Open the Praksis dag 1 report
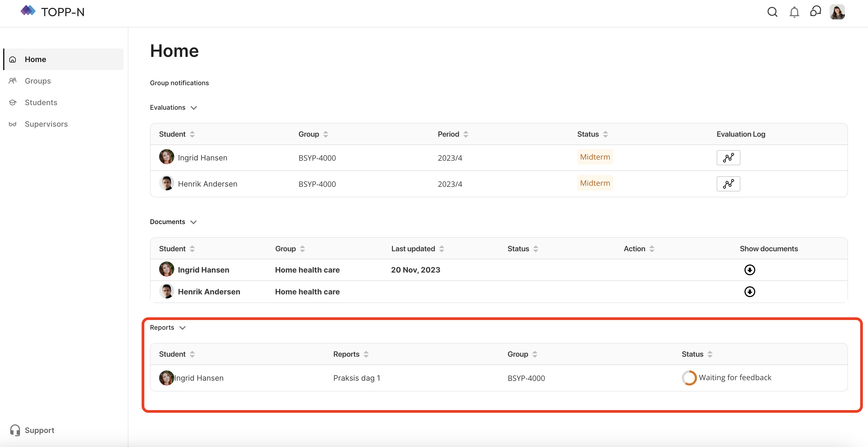The image size is (868, 447). coord(357,378)
